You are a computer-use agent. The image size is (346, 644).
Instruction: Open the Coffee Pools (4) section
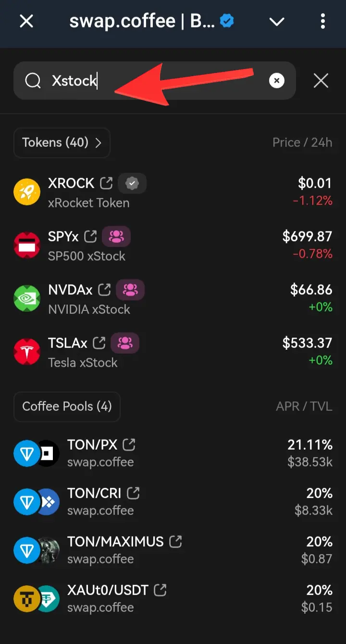coord(67,406)
